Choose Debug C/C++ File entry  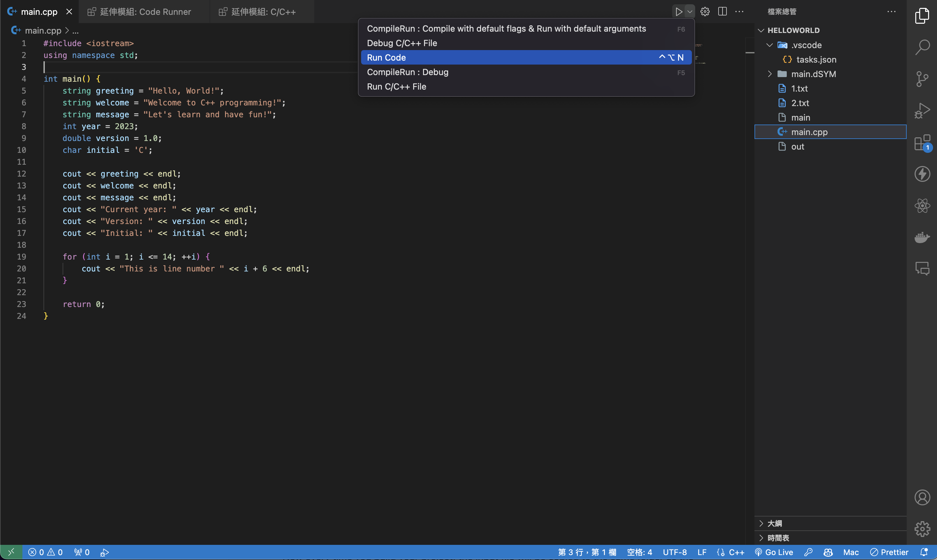tap(526, 43)
